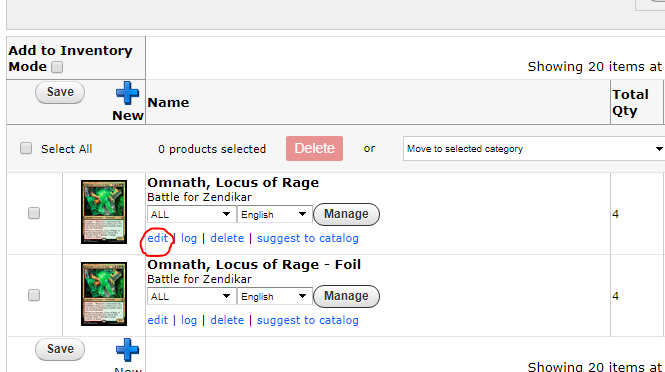Image resolution: width=665 pixels, height=372 pixels.
Task: Click the top blue plus New icon
Action: pyautogui.click(x=127, y=93)
